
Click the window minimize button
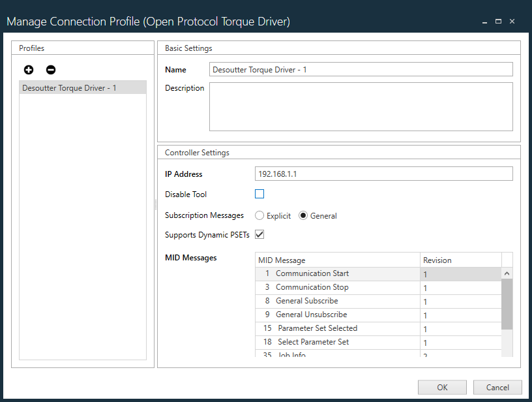(484, 21)
